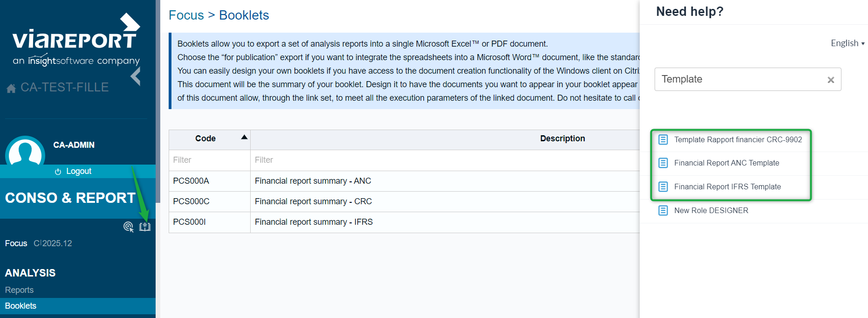
Task: Collapse the sidebar with the left chevron
Action: (x=136, y=76)
